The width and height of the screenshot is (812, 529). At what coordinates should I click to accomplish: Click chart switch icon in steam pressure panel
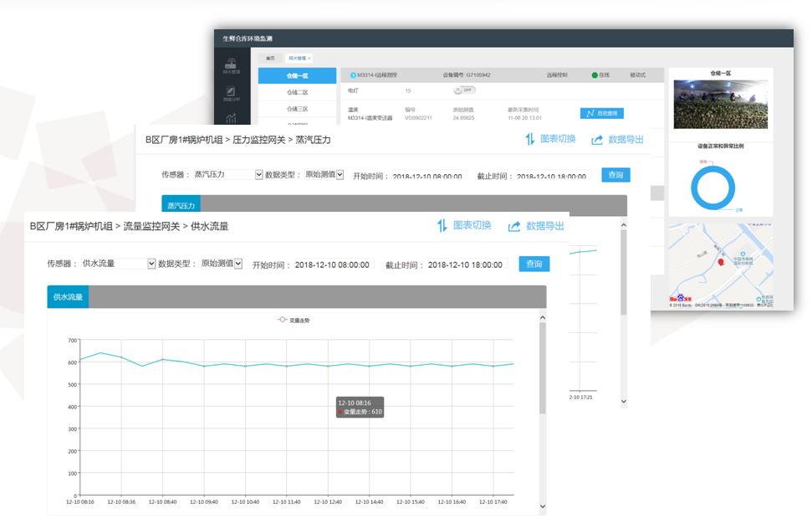click(529, 139)
